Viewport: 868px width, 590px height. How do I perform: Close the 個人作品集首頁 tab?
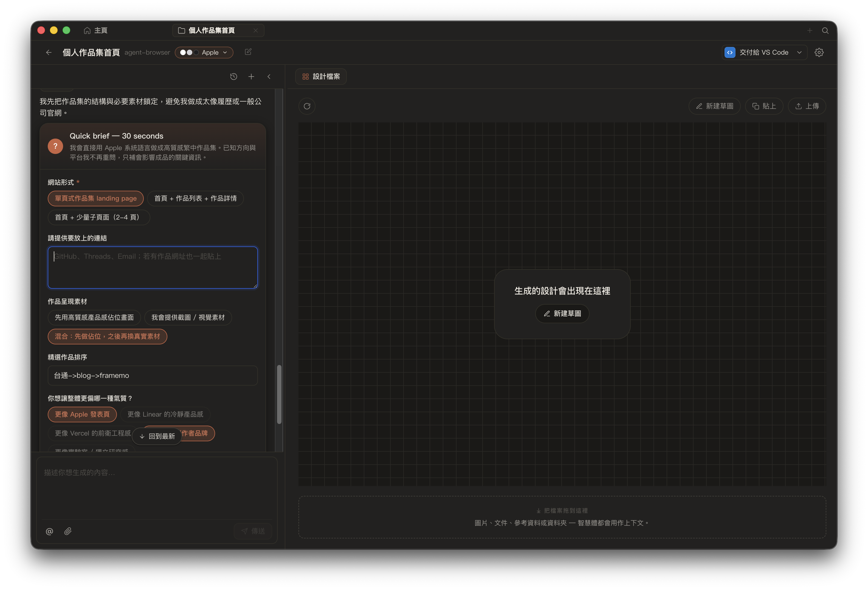point(255,30)
